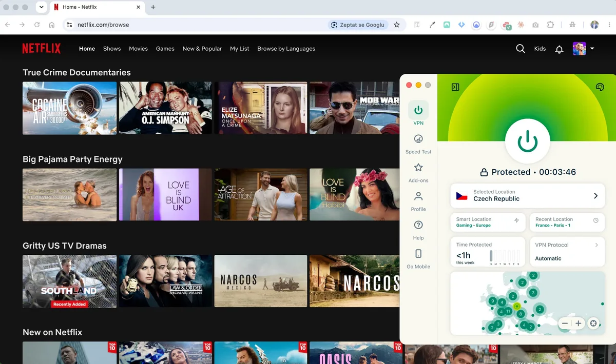616x364 pixels.
Task: Click Gritty US TV Dramas title
Action: 65,246
